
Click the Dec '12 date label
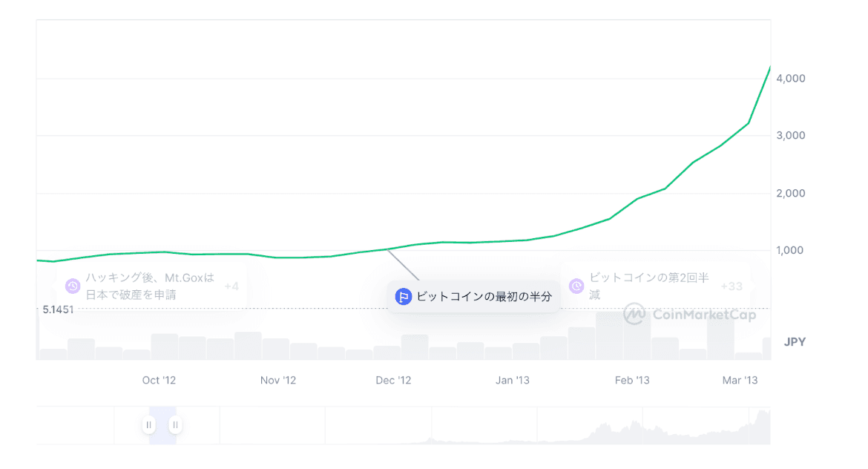[x=393, y=381]
